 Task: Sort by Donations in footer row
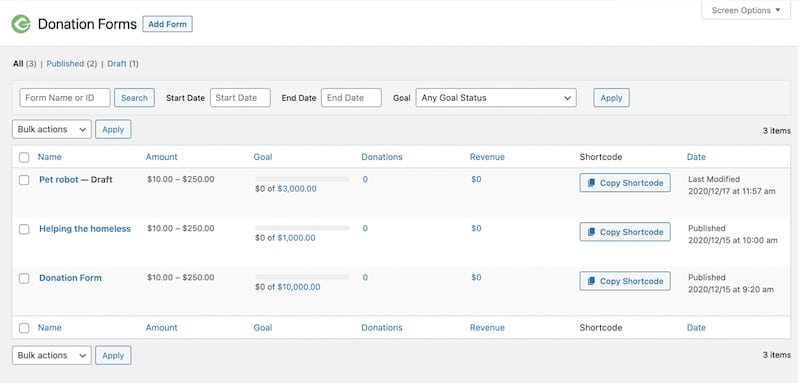(x=382, y=327)
